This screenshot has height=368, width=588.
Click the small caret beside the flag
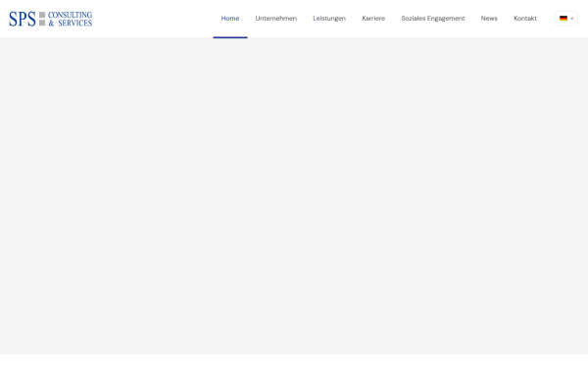click(572, 19)
